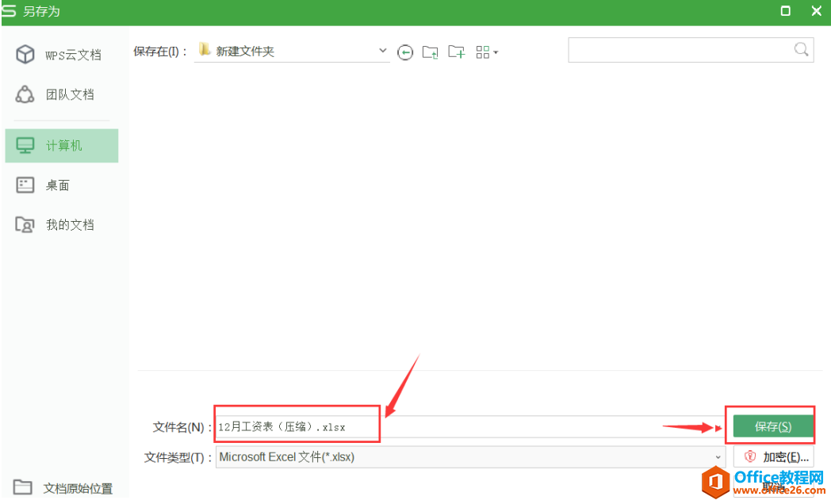The image size is (831, 504).
Task: Go back to previous folder
Action: click(x=405, y=52)
